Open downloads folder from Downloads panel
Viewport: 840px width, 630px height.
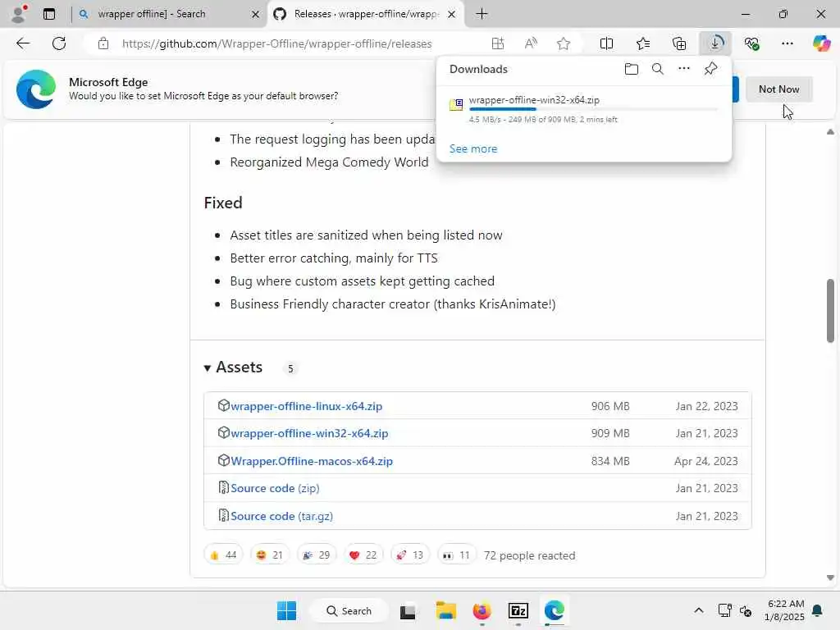[x=631, y=69]
